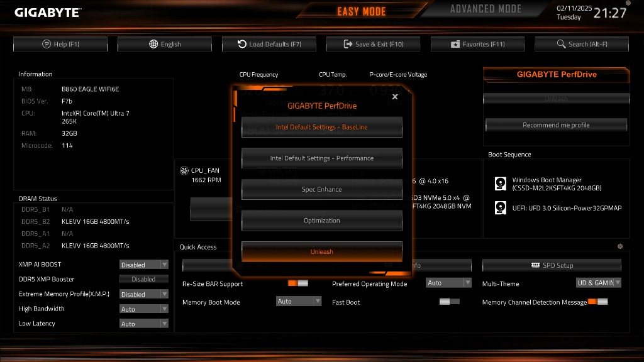Click the CPU_FAN fan icon
Viewport: 644px width, 362px height.
tap(184, 170)
